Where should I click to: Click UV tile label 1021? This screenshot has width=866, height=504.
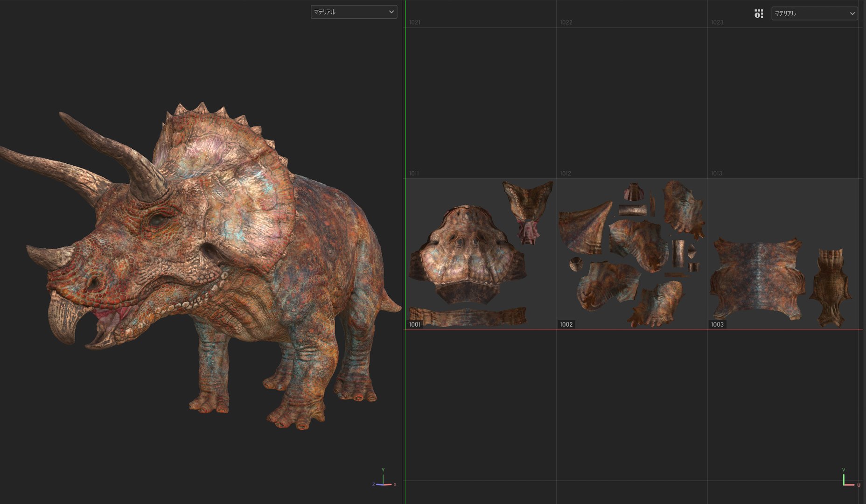click(414, 22)
